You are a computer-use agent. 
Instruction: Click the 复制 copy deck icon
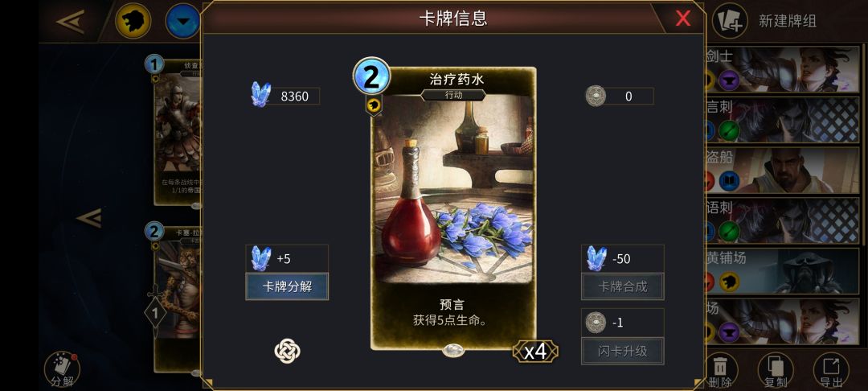(776, 369)
